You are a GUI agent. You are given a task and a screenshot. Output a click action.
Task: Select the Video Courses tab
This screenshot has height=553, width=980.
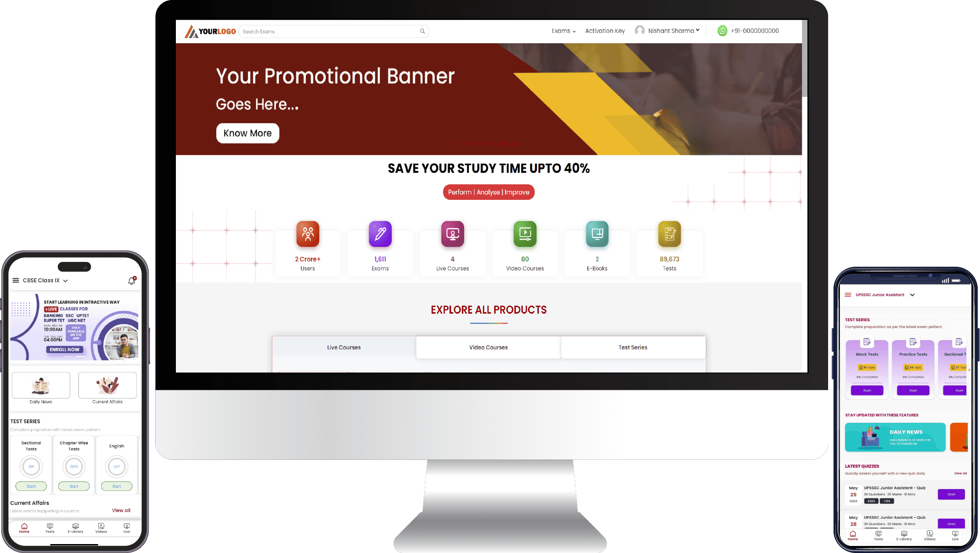[489, 347]
